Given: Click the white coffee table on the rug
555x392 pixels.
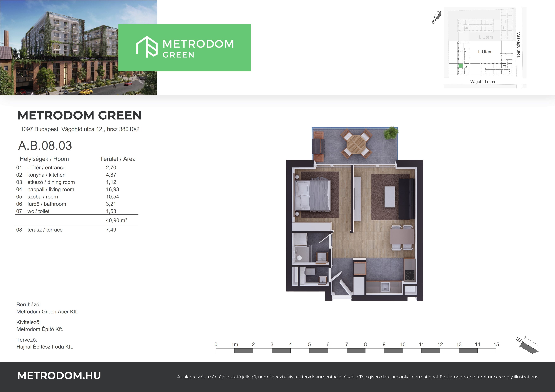Looking at the screenshot, I should tap(389, 197).
